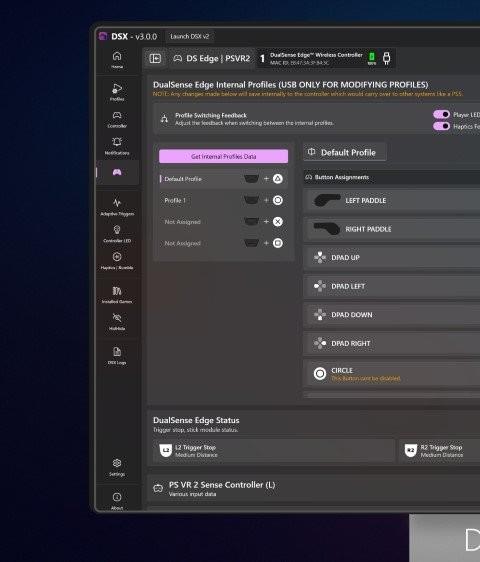Click the USB connection icon

coord(386,58)
